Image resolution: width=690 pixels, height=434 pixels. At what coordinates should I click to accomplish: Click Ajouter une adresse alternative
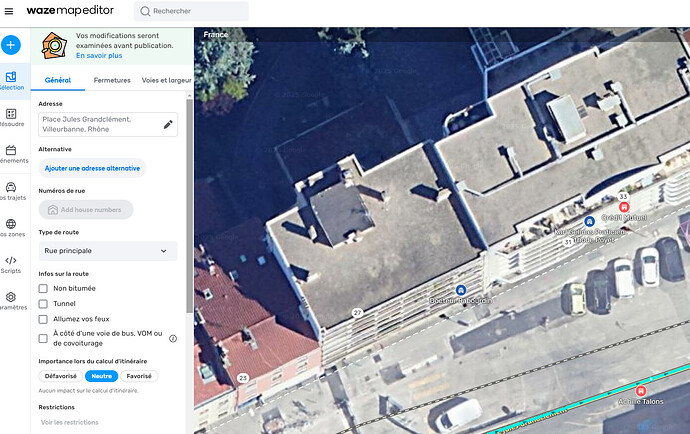[92, 168]
